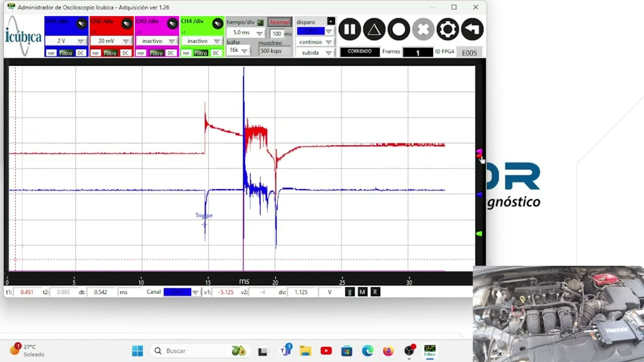Open CH4 dropdown showing inactivo

coord(202,41)
